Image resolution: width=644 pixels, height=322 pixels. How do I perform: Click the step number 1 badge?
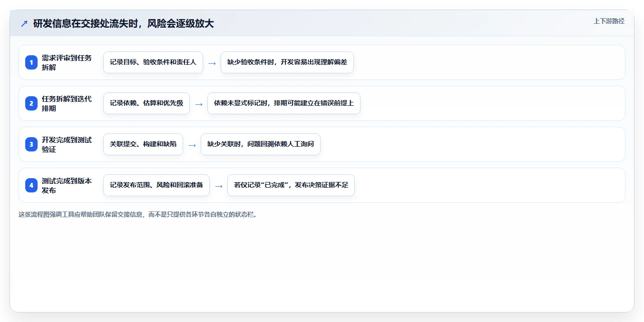[x=31, y=62]
